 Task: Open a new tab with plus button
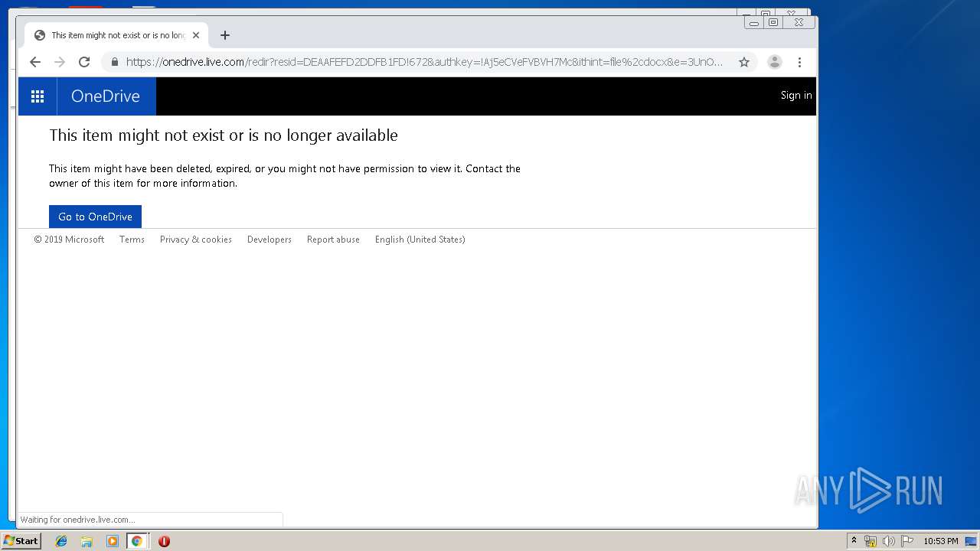(224, 35)
